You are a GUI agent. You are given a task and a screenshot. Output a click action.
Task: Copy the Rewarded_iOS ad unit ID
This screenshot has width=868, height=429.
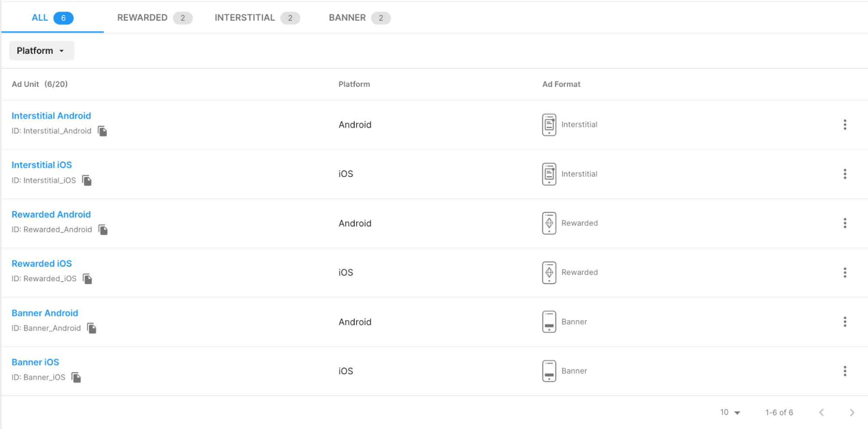point(87,279)
